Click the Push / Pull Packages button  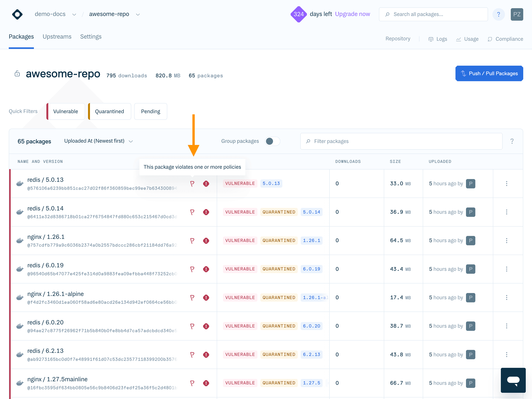489,73
